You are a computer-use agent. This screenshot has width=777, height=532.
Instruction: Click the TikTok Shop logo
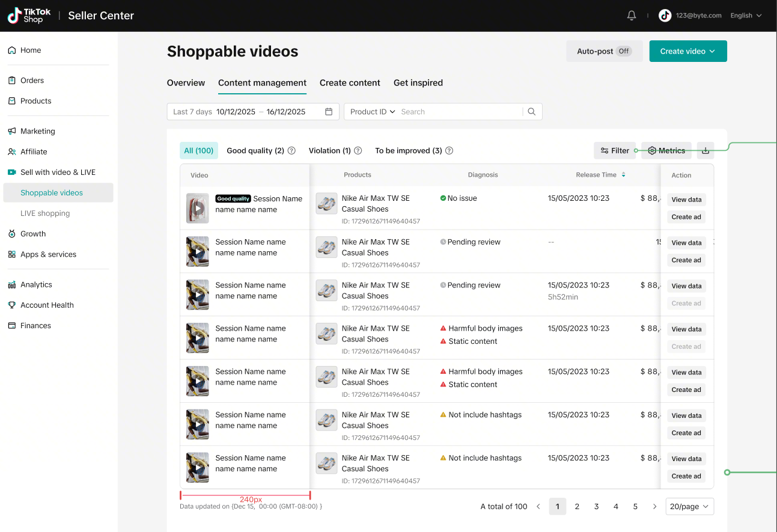click(x=29, y=16)
